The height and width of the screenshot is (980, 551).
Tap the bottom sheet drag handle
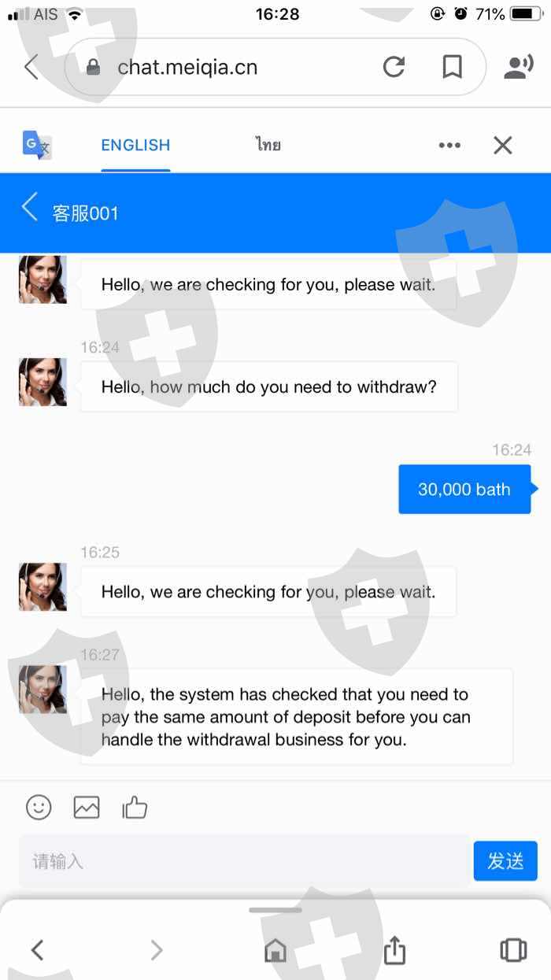(x=275, y=910)
